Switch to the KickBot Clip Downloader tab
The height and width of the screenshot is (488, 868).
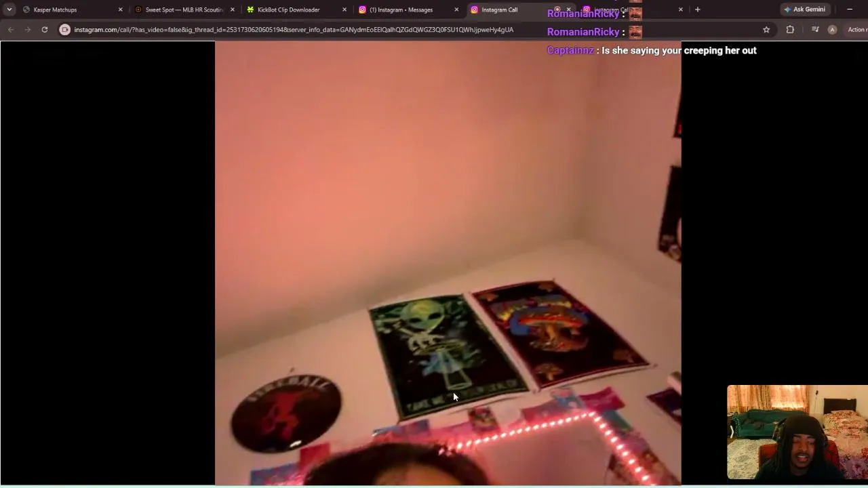point(296,9)
